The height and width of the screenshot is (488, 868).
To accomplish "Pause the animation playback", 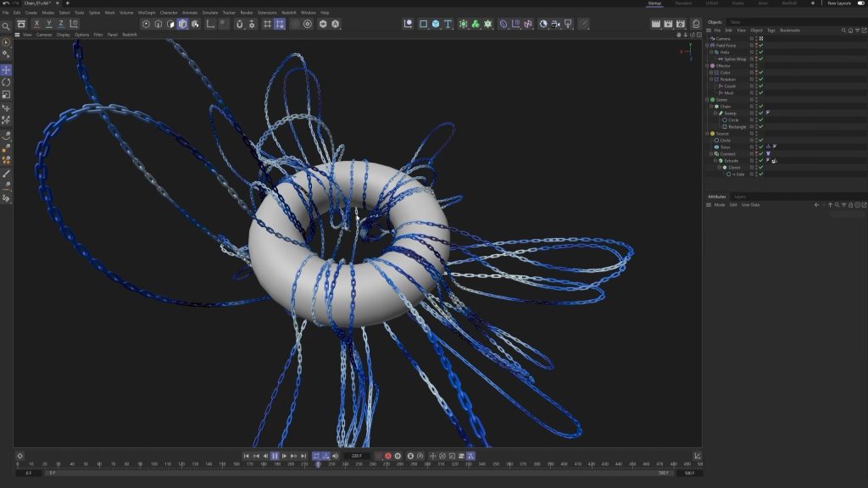I will 275,456.
